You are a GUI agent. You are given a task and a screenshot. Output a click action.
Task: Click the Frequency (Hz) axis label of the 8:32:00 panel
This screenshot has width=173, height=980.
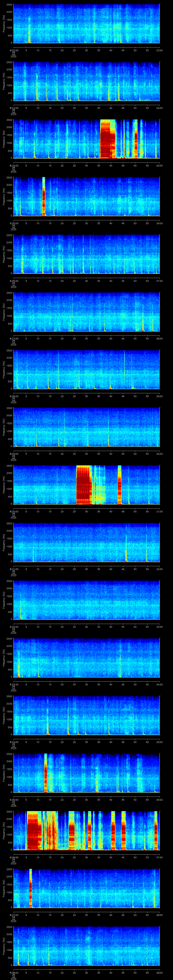4,600
